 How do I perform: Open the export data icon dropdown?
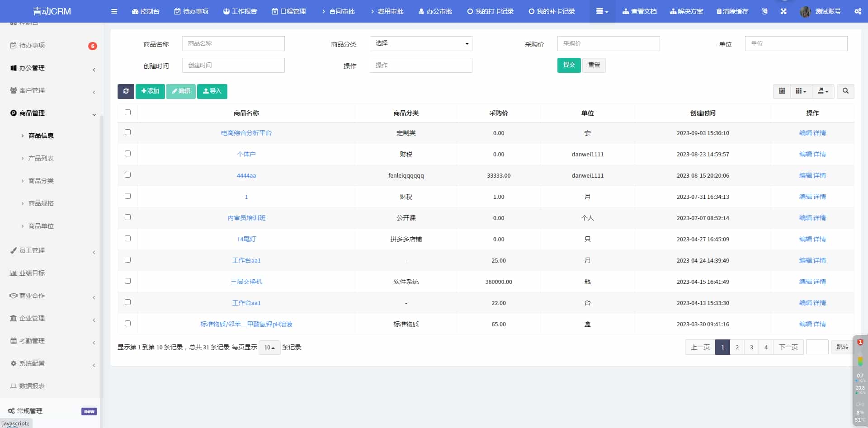(x=823, y=91)
